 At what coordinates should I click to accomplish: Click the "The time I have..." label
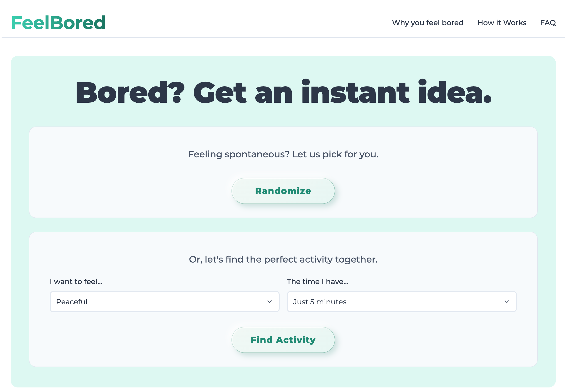click(x=317, y=281)
